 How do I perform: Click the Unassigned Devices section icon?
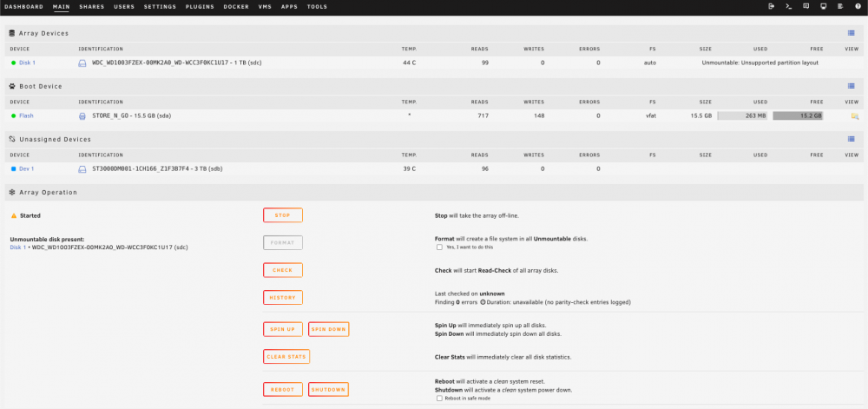(12, 140)
